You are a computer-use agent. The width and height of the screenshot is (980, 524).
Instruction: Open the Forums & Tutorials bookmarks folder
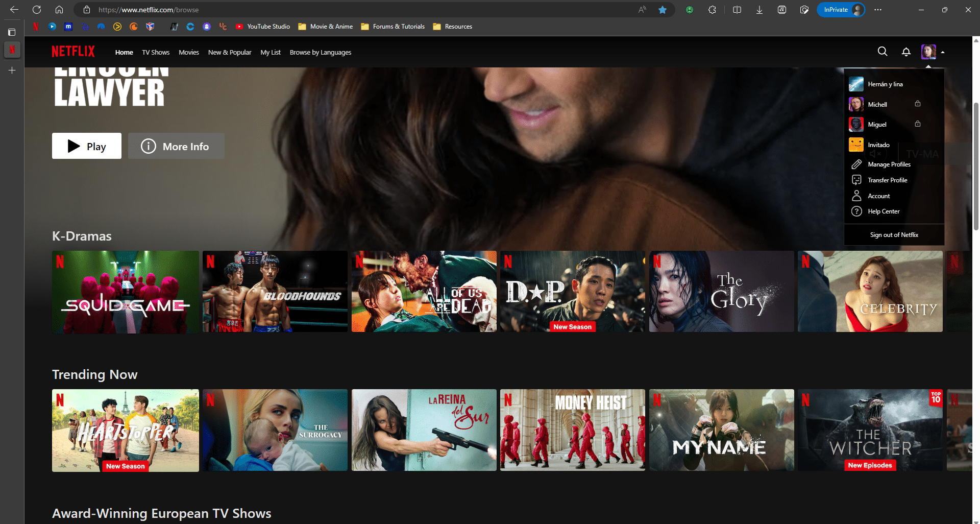coord(393,27)
